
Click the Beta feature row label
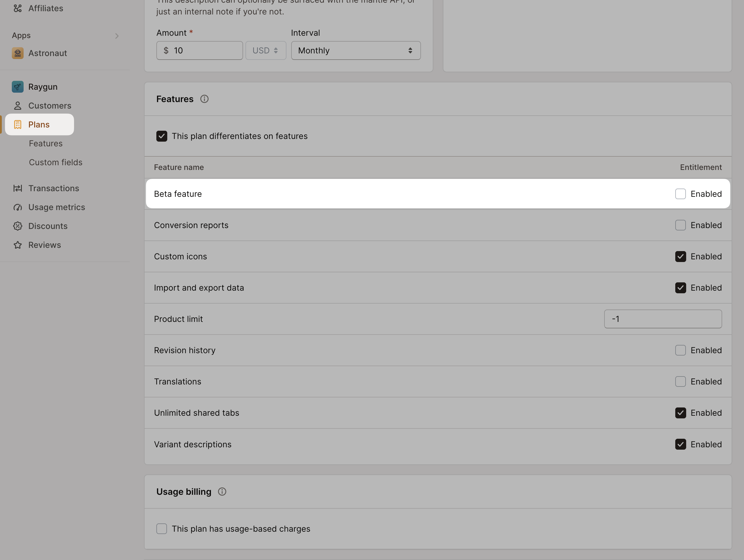[x=178, y=194]
